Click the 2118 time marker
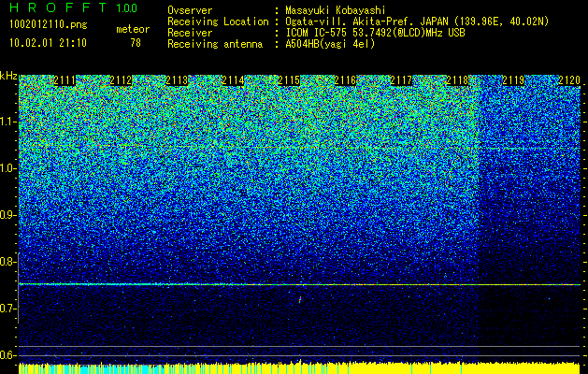Viewport: 588px width, 374px height. tap(457, 80)
